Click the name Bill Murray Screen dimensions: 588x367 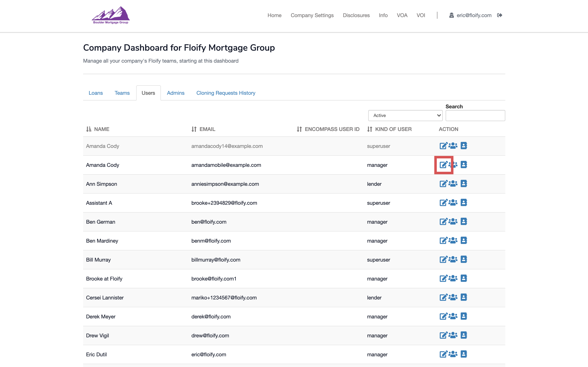coord(98,260)
